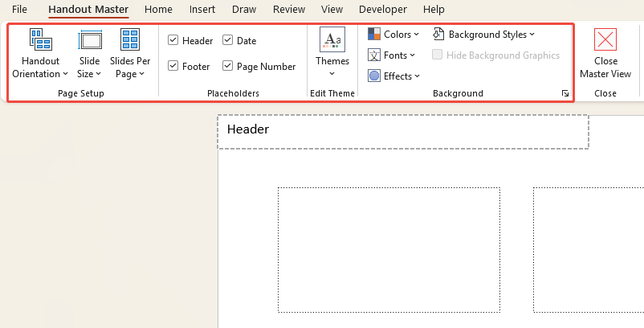Expand the Themes dropdown arrow
644x328 pixels.
pyautogui.click(x=332, y=74)
